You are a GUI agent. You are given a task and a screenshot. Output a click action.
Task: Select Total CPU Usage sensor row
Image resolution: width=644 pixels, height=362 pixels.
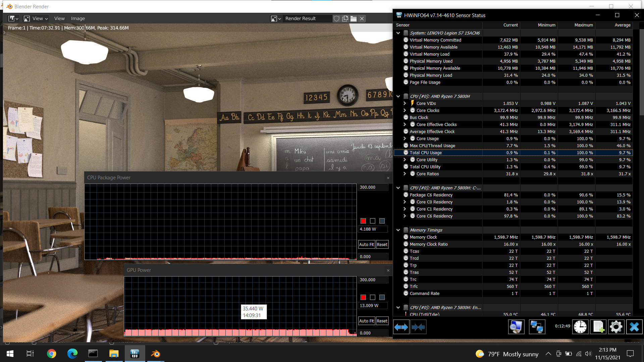(513, 153)
